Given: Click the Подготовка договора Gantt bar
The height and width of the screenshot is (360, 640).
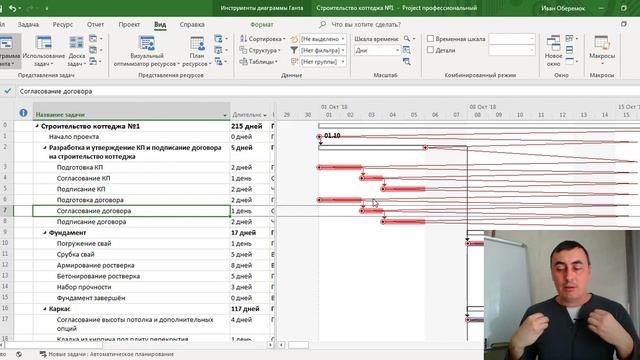Looking at the screenshot, I should 340,200.
